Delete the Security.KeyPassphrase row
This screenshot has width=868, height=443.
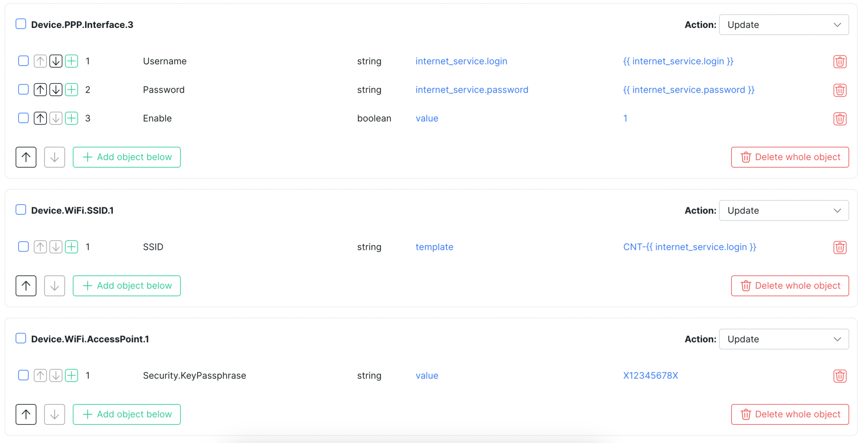[840, 376]
